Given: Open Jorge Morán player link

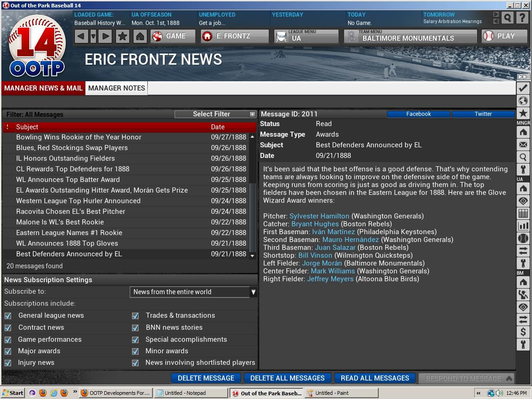Looking at the screenshot, I should [x=322, y=263].
